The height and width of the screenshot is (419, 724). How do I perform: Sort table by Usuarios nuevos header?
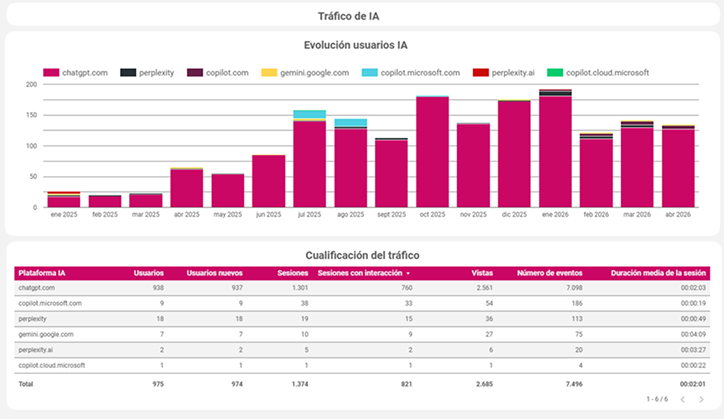click(x=215, y=273)
